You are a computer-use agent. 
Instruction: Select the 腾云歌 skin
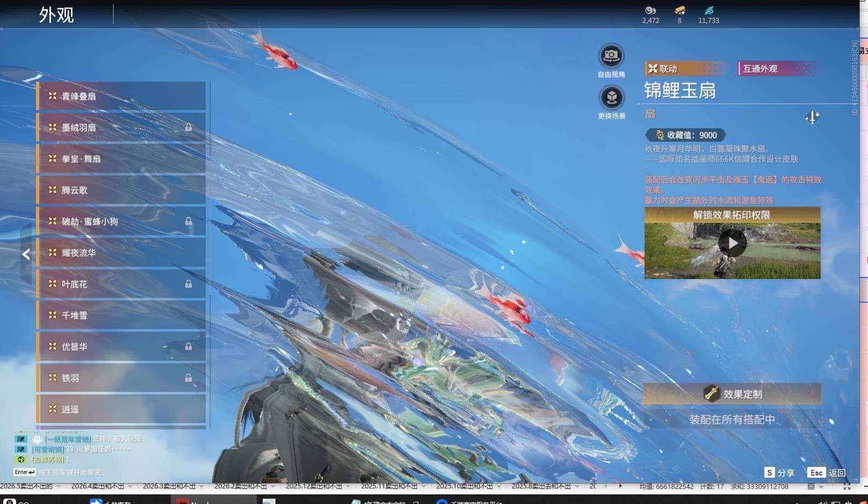point(121,190)
